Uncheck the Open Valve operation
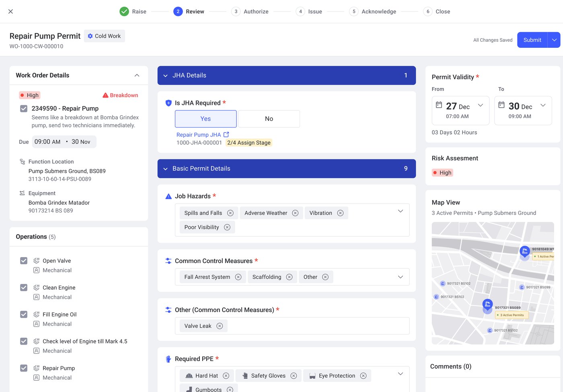 24,261
